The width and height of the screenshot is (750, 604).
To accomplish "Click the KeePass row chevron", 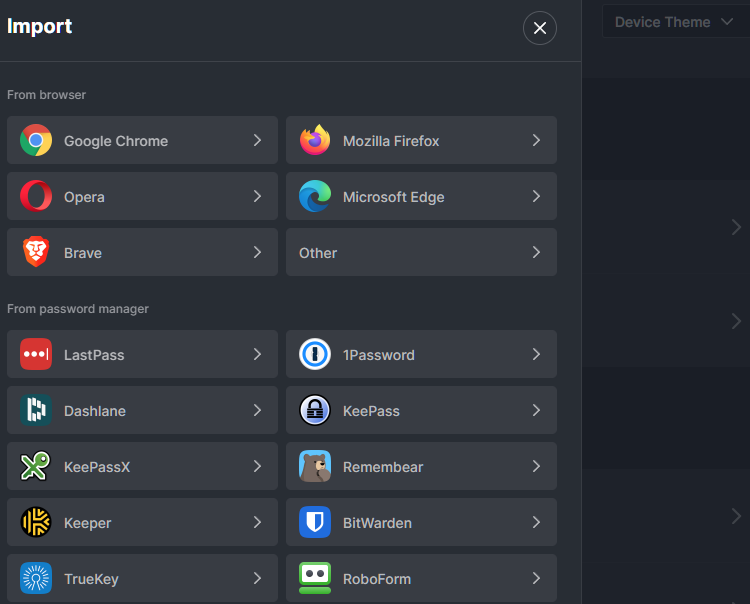I will click(x=536, y=410).
